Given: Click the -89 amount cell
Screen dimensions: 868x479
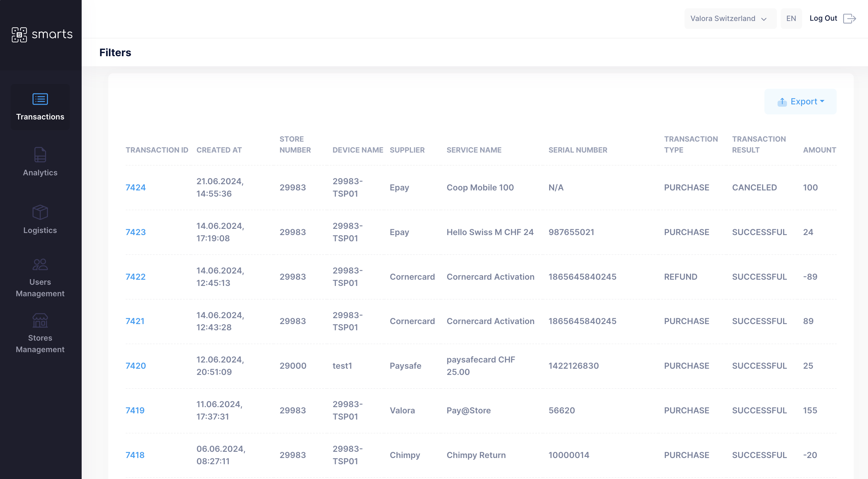Looking at the screenshot, I should pos(810,276).
